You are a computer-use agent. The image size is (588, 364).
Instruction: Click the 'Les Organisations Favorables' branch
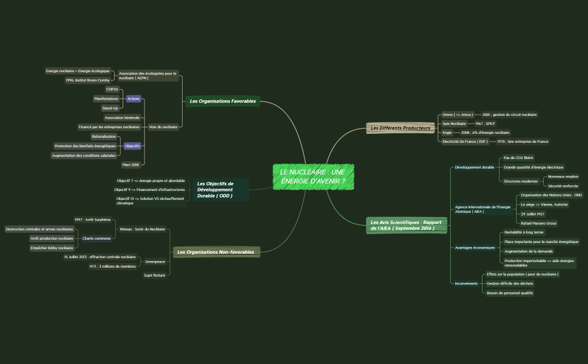pos(222,101)
